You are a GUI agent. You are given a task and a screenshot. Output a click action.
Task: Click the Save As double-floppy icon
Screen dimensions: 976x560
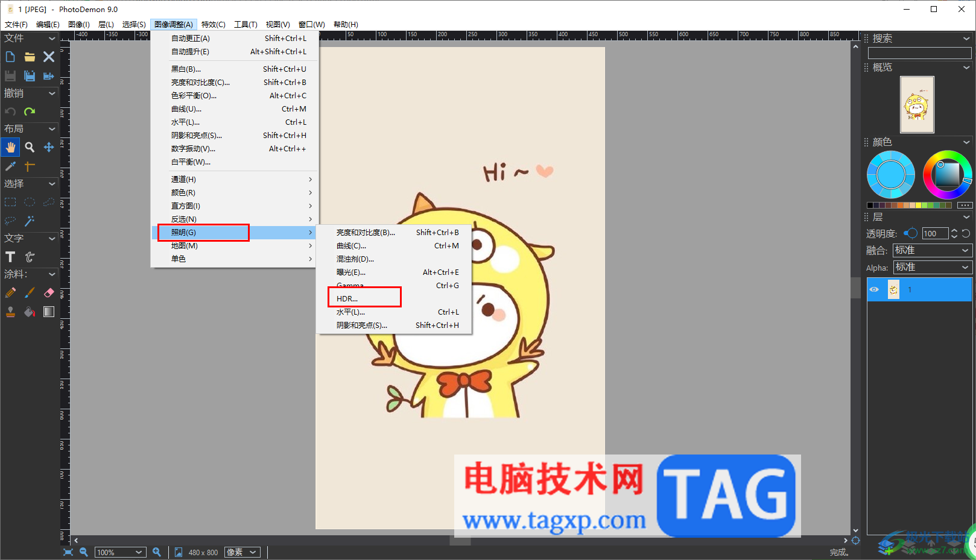(x=30, y=76)
